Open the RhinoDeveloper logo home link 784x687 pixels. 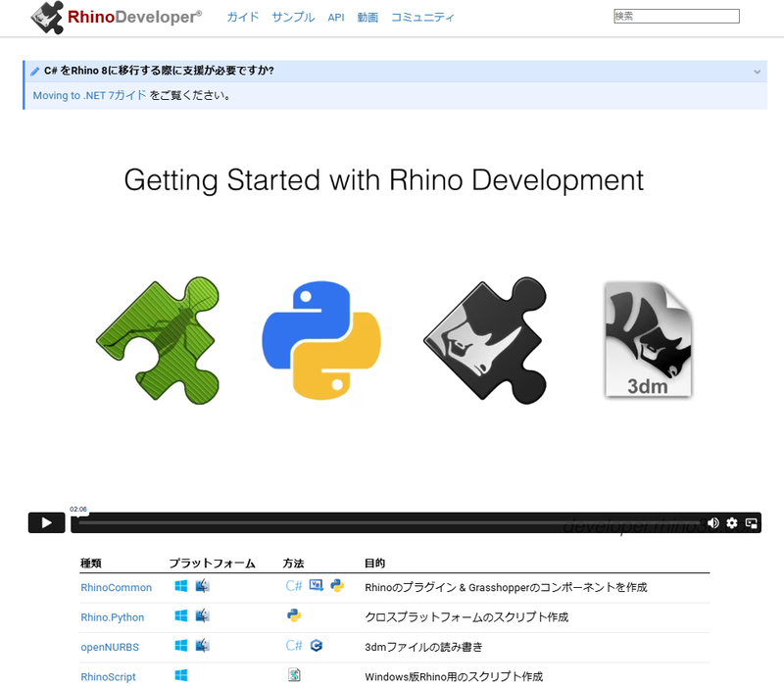116,17
